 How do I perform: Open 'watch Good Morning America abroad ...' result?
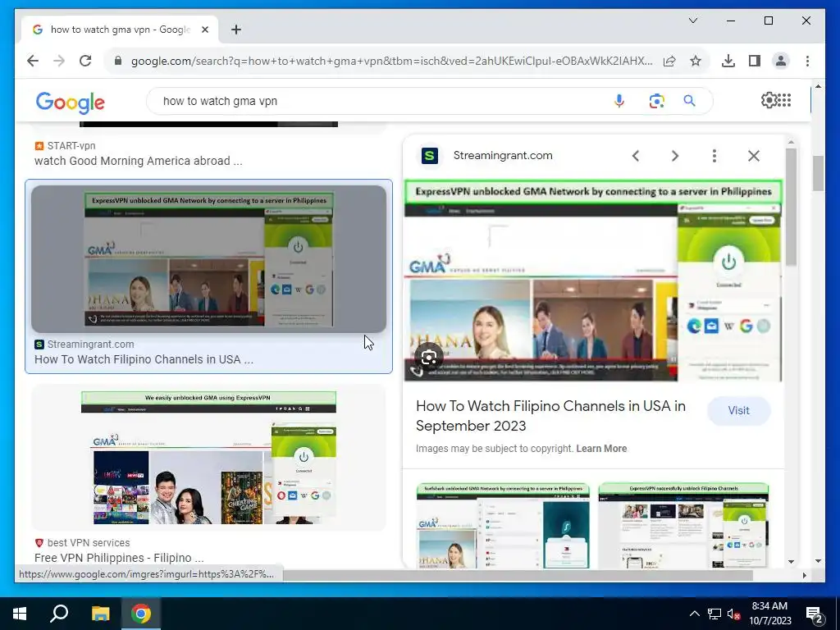coord(138,161)
